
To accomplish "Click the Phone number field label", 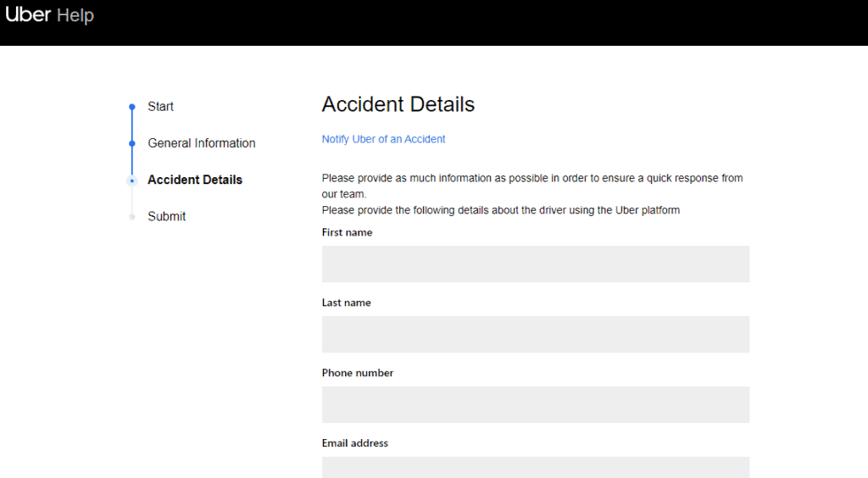I will tap(358, 373).
